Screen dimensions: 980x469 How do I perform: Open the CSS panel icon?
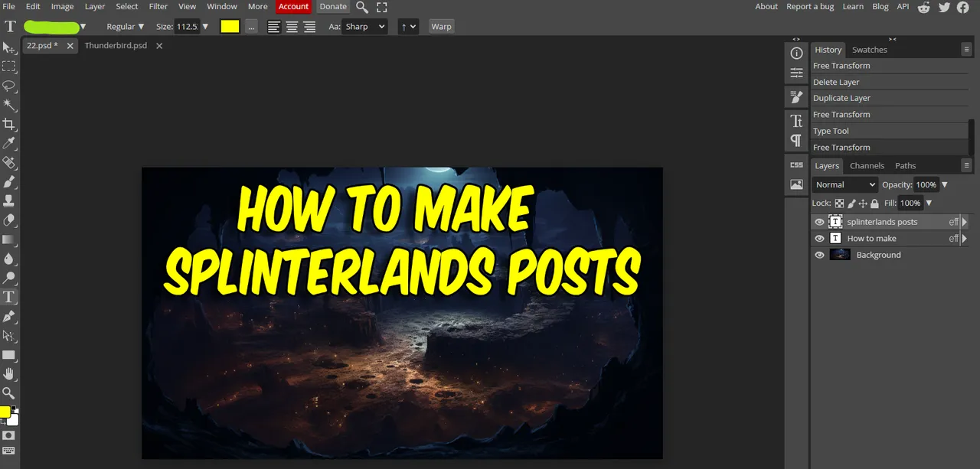[796, 164]
